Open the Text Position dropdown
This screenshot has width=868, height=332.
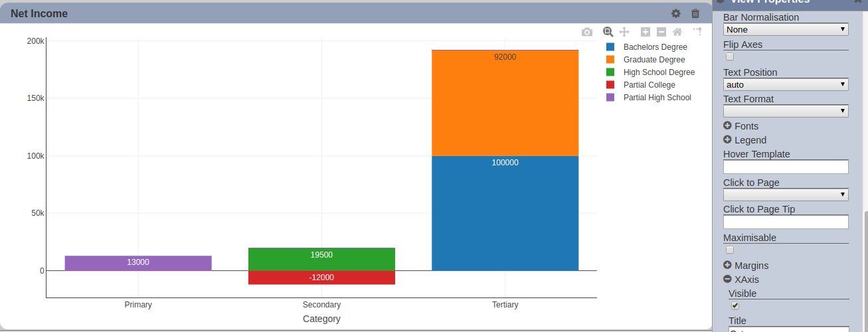(786, 84)
